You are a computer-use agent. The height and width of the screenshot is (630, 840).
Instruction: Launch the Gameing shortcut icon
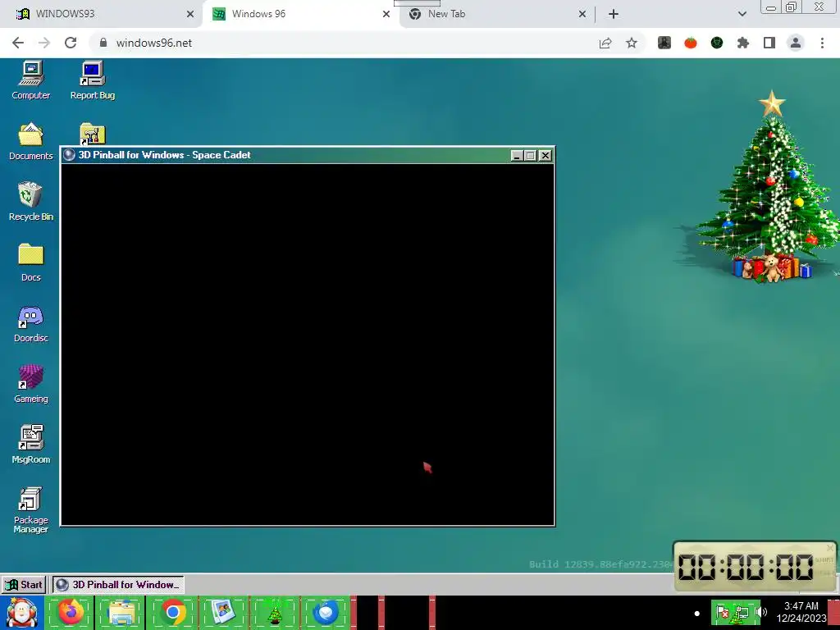30,384
